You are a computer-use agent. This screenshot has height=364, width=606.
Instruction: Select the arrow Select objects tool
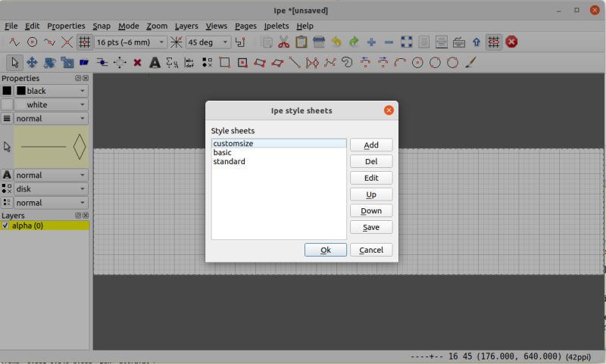(x=14, y=63)
